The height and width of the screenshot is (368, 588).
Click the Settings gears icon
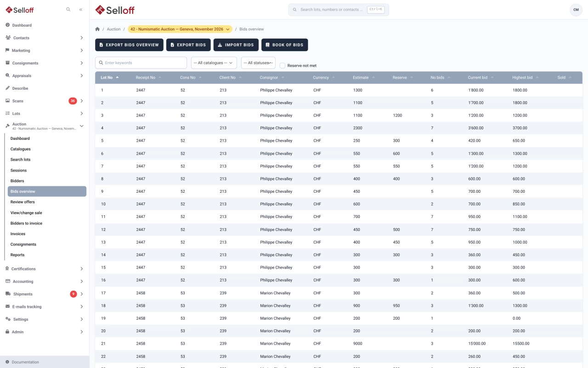[8, 319]
